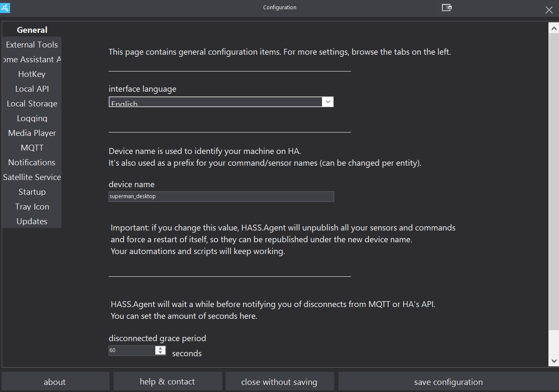559x392 pixels.
Task: Open the Notifications settings
Action: coord(32,162)
